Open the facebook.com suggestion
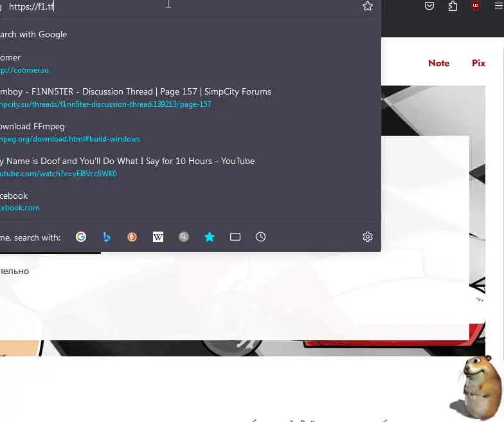504x422 pixels. pyautogui.click(x=188, y=202)
